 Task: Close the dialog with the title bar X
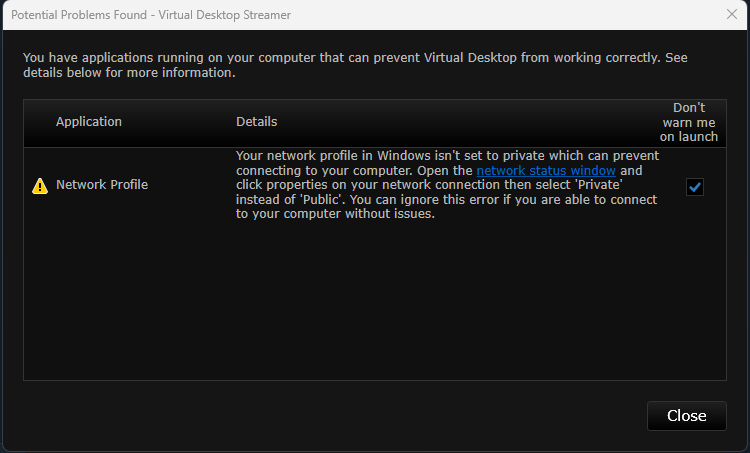point(731,14)
